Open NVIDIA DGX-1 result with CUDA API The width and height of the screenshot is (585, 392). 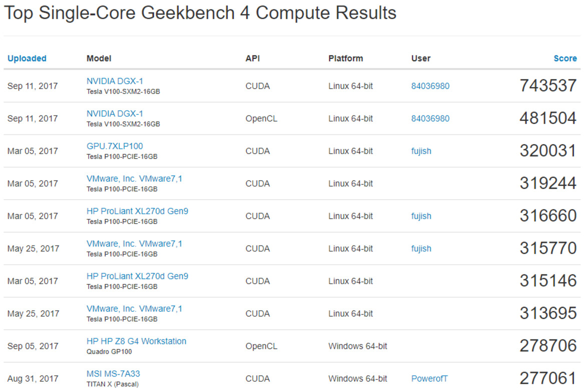115,81
